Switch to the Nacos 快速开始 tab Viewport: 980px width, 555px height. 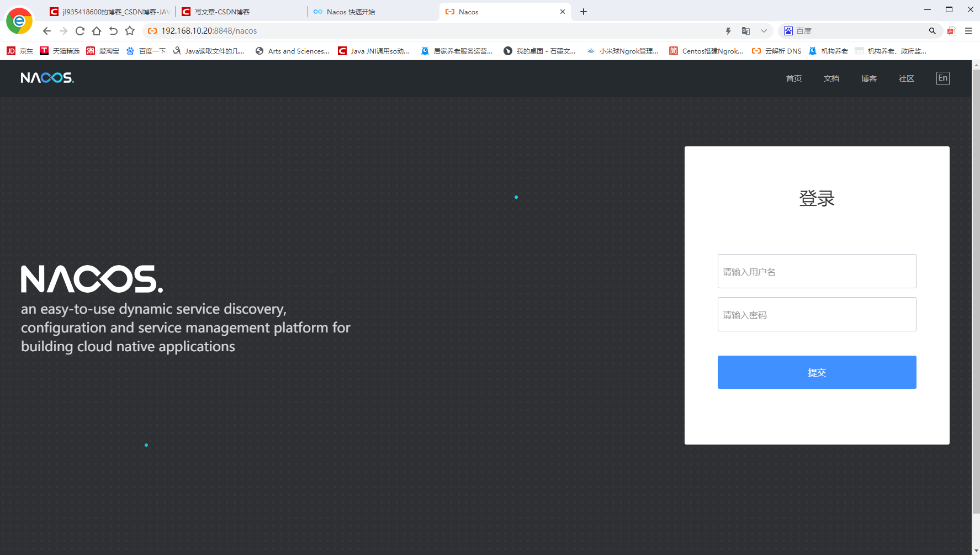point(373,12)
